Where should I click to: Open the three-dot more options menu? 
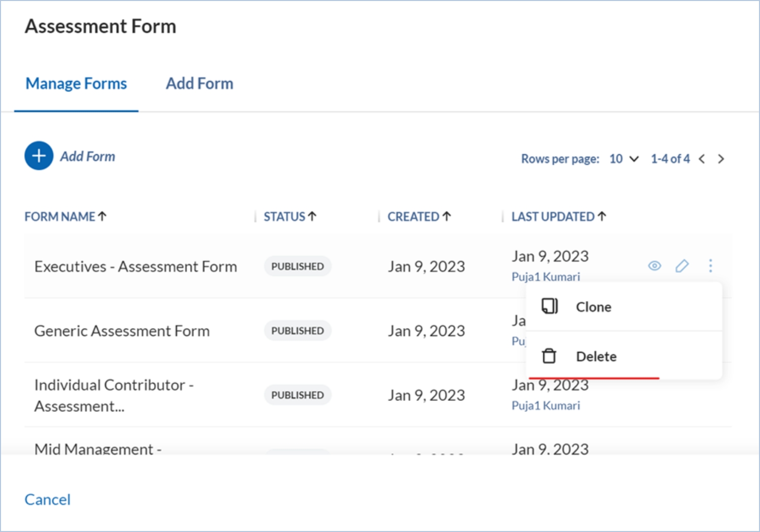pos(710,266)
